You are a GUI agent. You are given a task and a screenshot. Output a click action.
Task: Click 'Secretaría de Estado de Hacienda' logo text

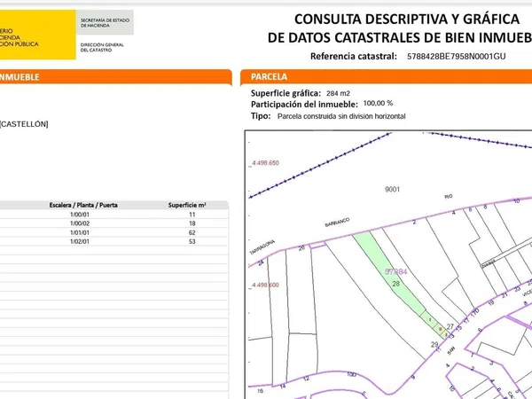pyautogui.click(x=105, y=23)
